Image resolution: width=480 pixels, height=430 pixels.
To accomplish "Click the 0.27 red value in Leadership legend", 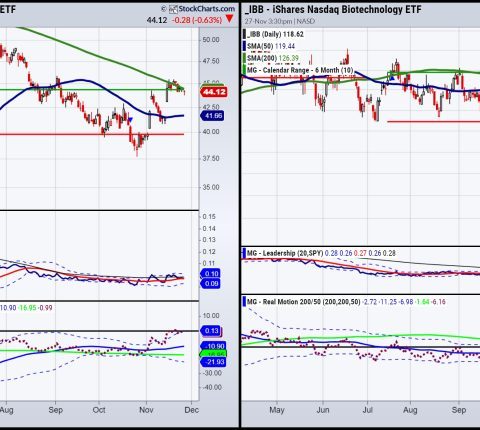I will (x=360, y=253).
